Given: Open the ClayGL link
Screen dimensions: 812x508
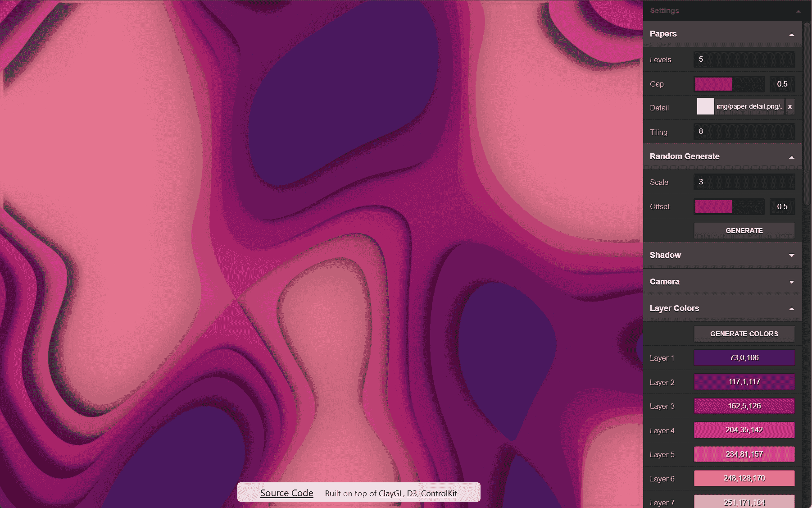Looking at the screenshot, I should (390, 494).
